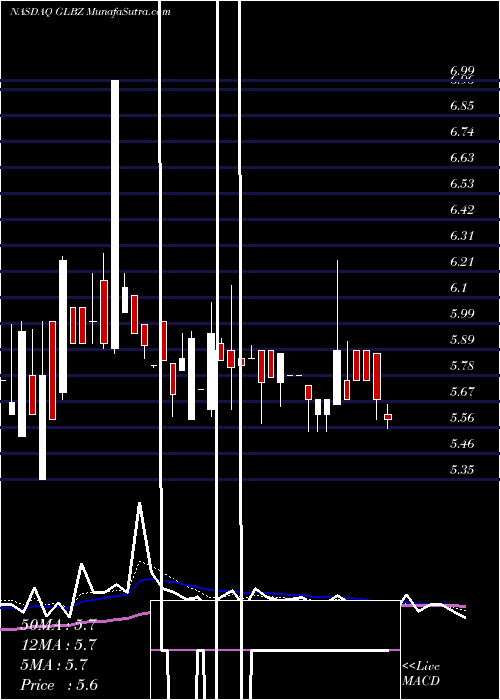This screenshot has width=500, height=700.
Task: Click the 6.42 price axis label
Action: [462, 210]
